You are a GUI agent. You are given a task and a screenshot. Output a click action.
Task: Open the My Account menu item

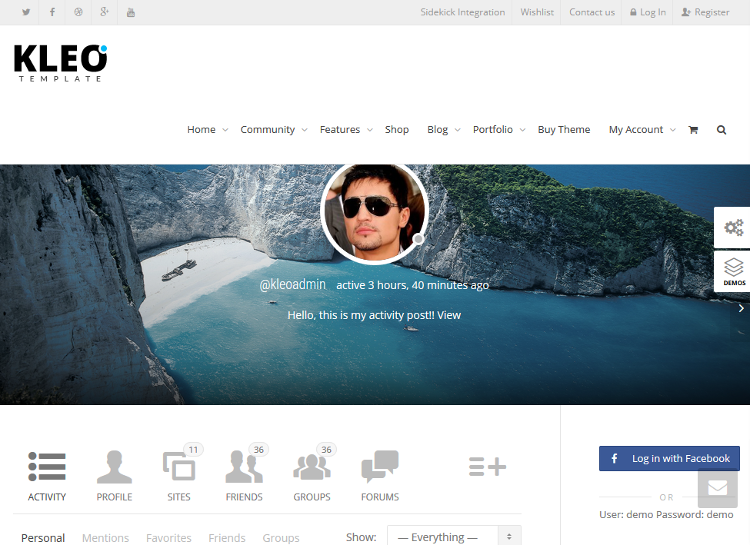coord(636,130)
